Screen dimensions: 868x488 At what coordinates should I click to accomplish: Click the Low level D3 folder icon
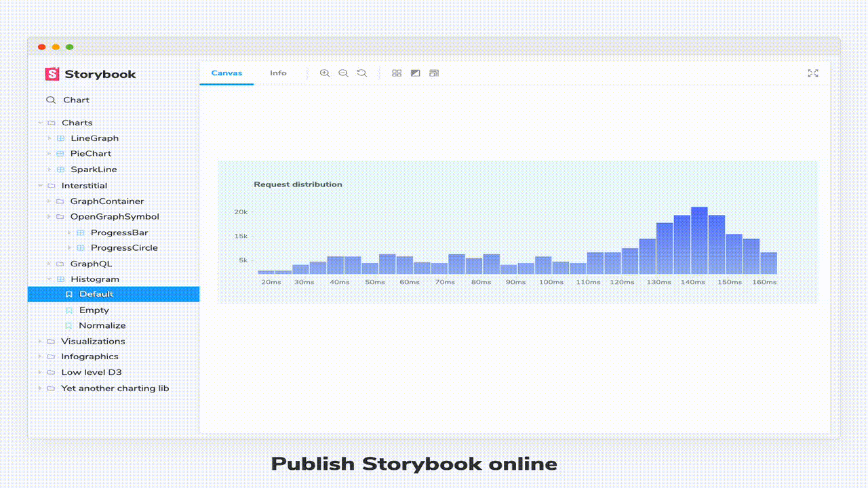[x=52, y=372]
